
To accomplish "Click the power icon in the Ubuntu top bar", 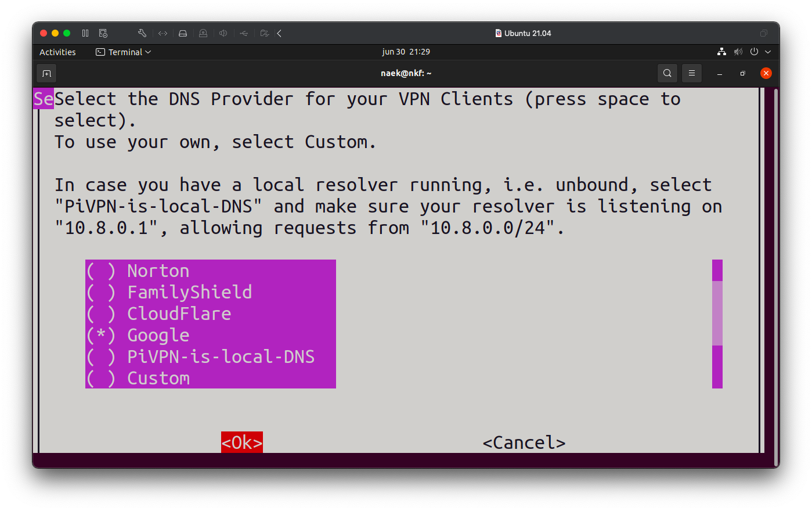I will (754, 52).
